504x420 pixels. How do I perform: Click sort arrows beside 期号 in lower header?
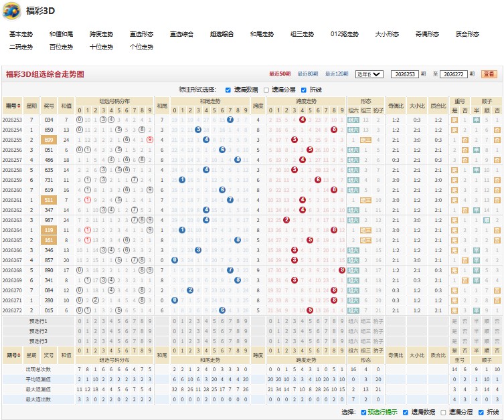coord(19,355)
